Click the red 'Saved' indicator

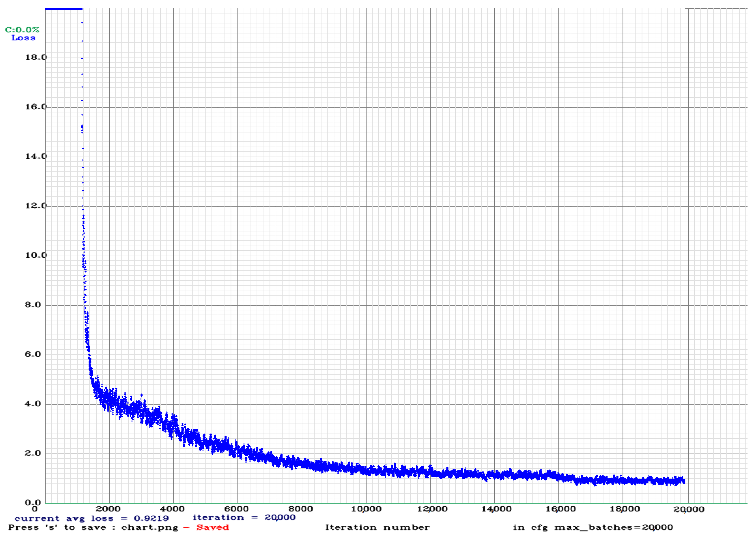point(212,528)
